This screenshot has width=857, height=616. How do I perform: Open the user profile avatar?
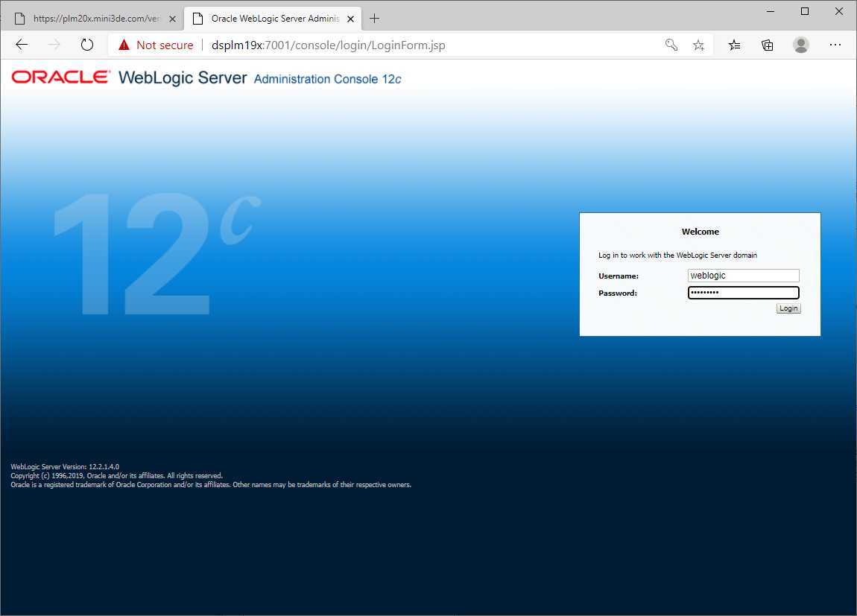tap(800, 45)
